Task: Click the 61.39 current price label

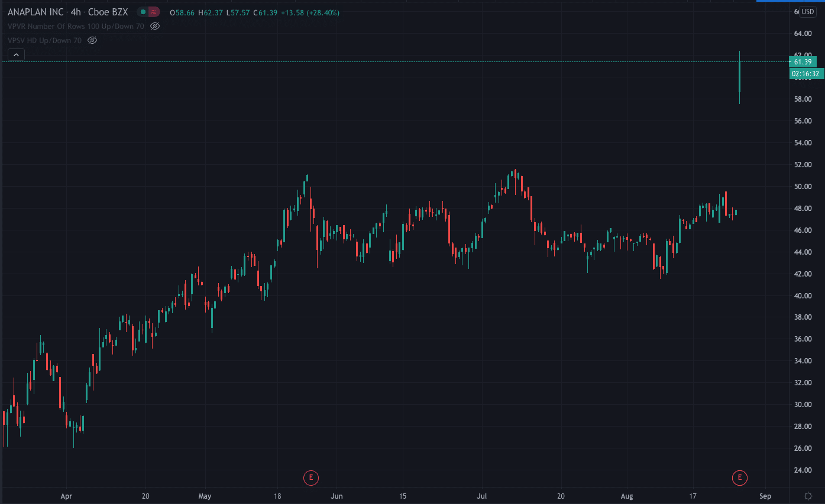Action: [x=803, y=62]
